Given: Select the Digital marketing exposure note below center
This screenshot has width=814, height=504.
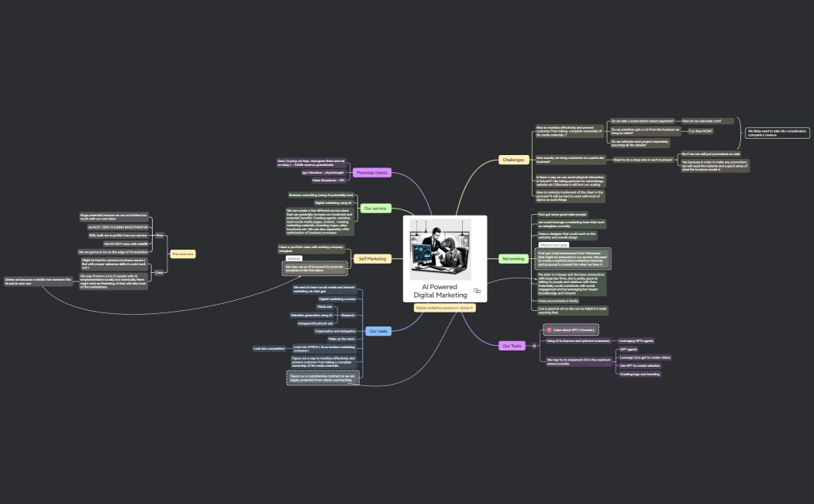Looking at the screenshot, I should (x=445, y=308).
